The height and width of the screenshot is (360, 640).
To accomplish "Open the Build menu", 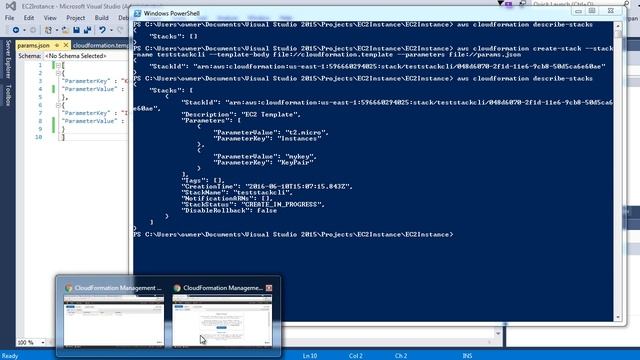I will pyautogui.click(x=101, y=18).
